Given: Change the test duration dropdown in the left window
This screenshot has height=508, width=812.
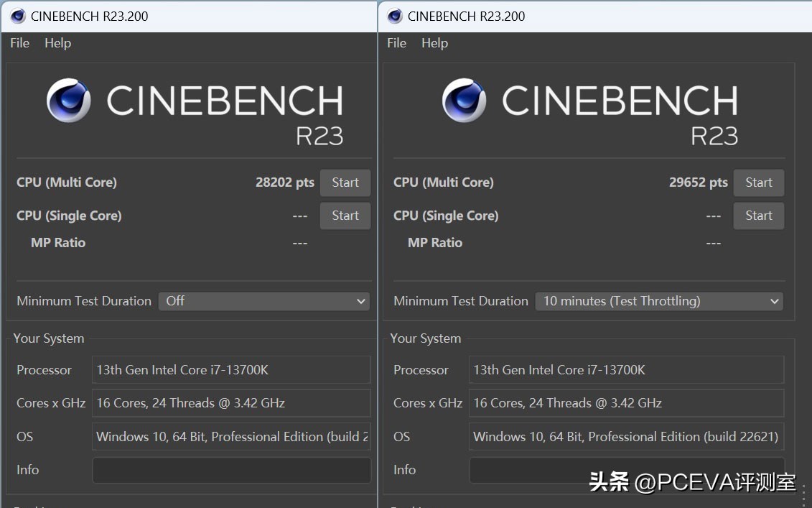Looking at the screenshot, I should (x=263, y=301).
